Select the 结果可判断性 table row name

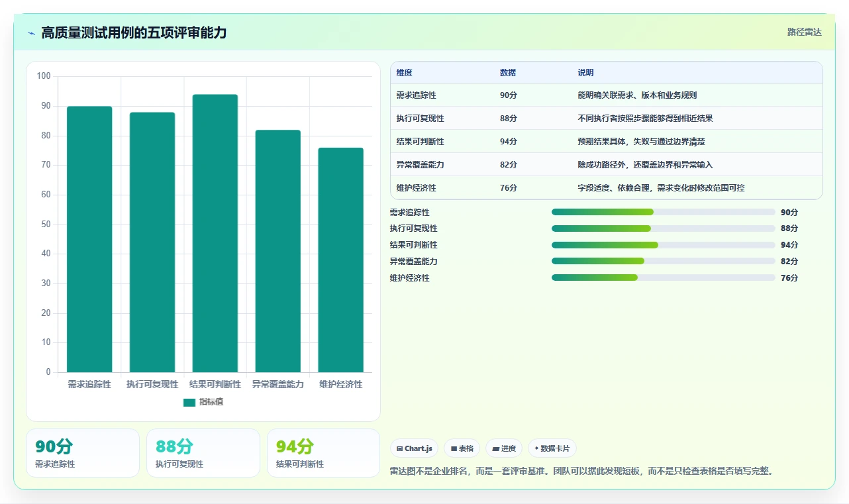(420, 142)
